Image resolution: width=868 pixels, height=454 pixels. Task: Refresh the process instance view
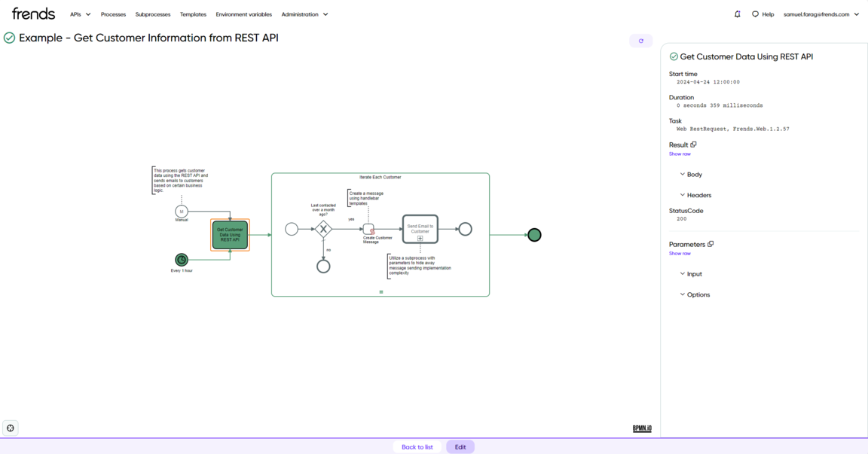(x=641, y=41)
